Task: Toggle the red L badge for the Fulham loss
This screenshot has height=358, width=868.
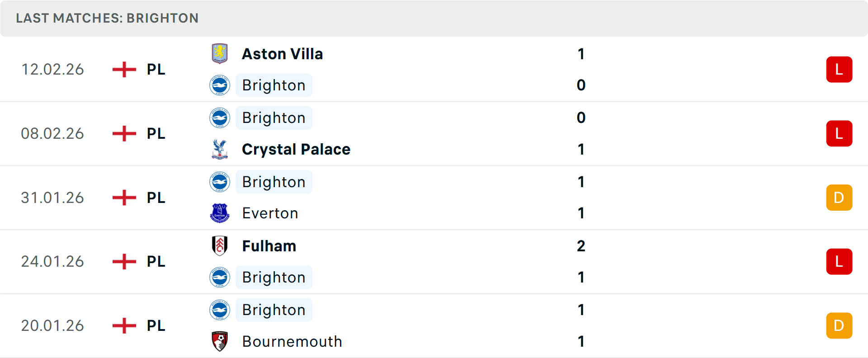Action: [x=840, y=261]
